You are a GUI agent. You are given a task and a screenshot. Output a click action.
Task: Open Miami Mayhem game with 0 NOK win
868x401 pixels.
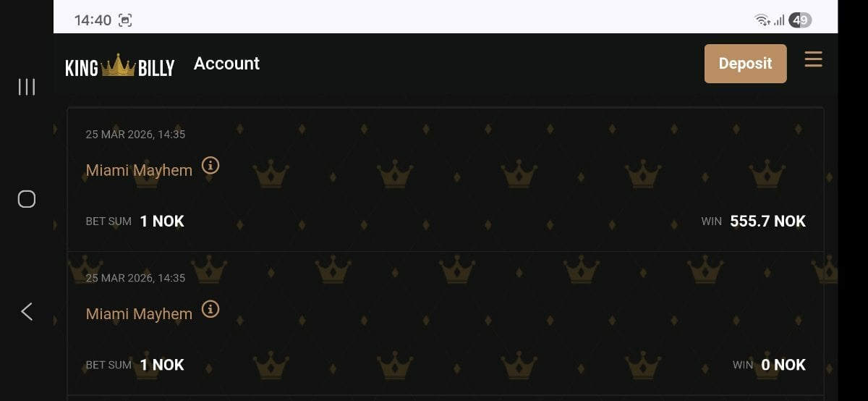pyautogui.click(x=139, y=314)
